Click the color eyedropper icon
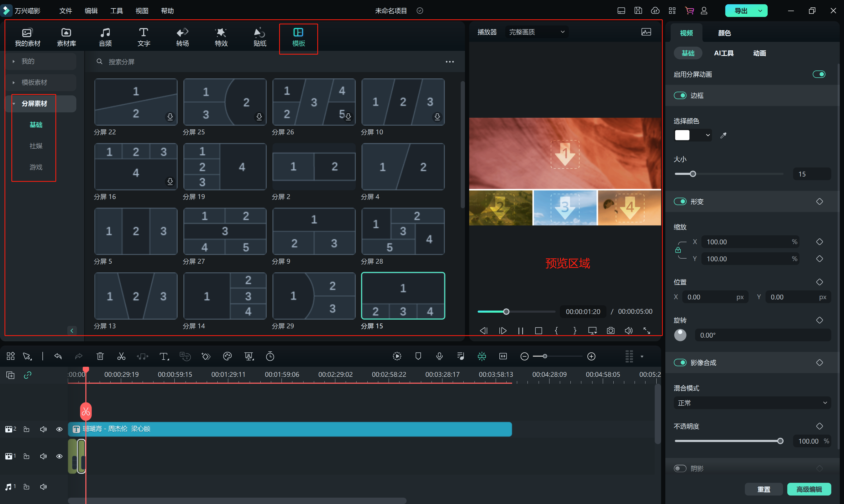The height and width of the screenshot is (504, 844). point(723,135)
